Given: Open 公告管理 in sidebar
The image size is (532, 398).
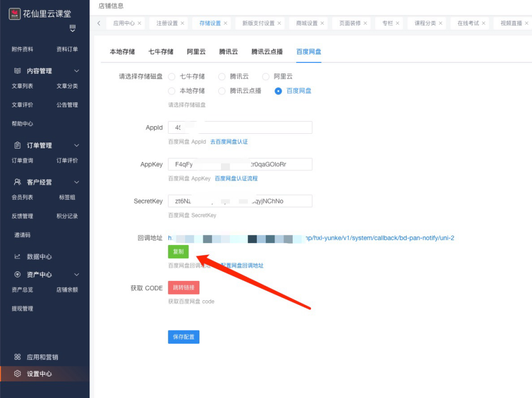Looking at the screenshot, I should coord(67,105).
